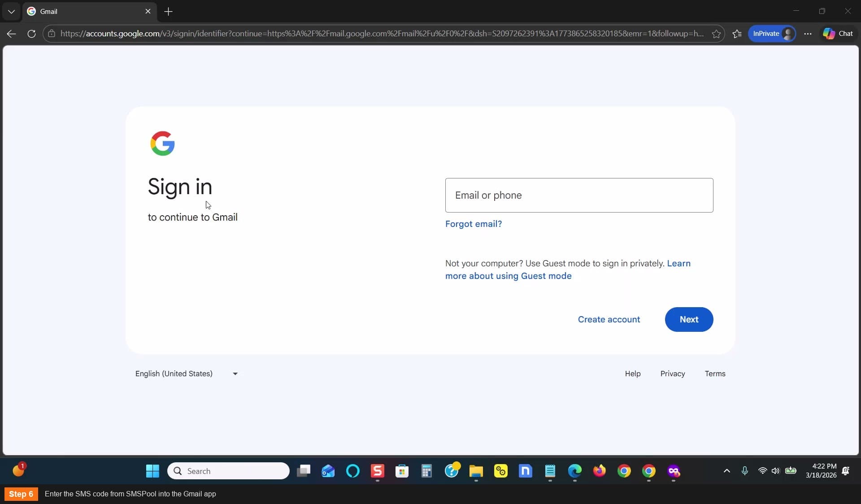Select the Gmail browser tab
This screenshot has height=504, width=861.
pos(85,11)
